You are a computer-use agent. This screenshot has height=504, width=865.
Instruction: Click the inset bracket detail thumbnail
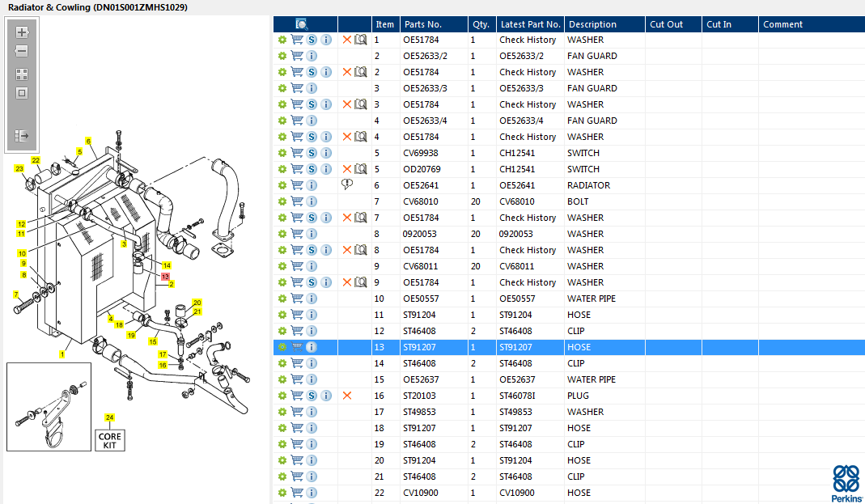[x=49, y=406]
